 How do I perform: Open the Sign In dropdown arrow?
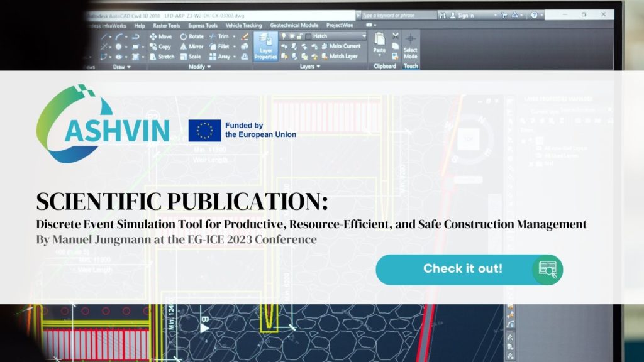tap(495, 16)
